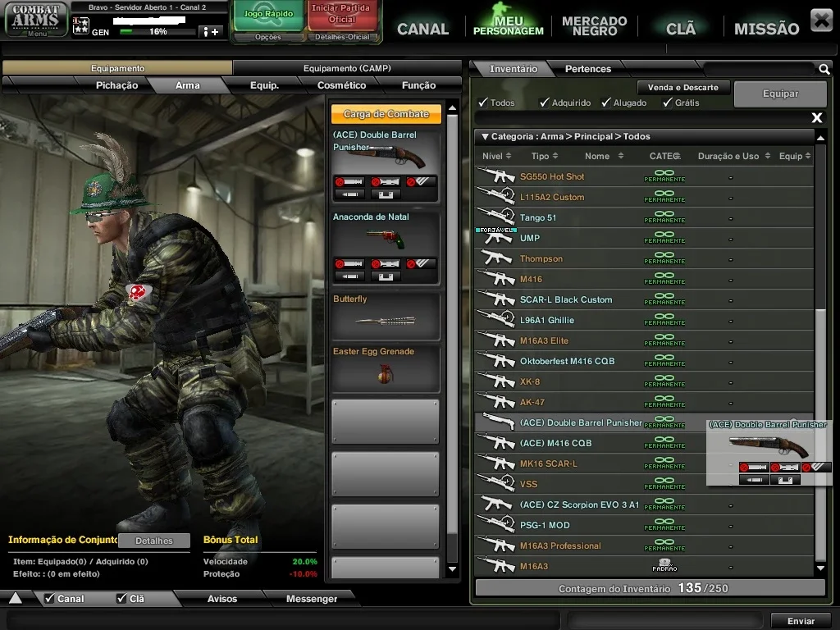Click the Carga de Combate button
Viewport: 840px width, 630px height.
click(x=386, y=113)
